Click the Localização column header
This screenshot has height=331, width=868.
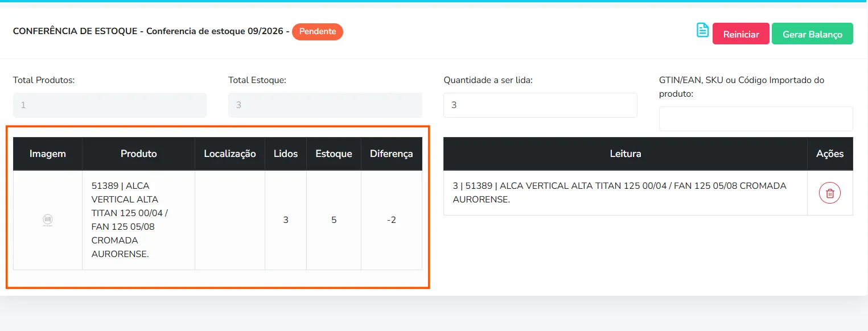click(230, 154)
